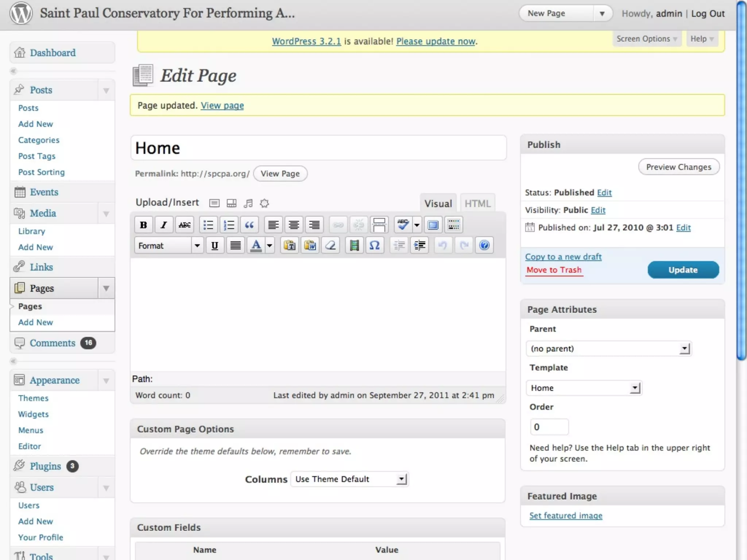747x560 pixels.
Task: Toggle fullscreen editing mode icon
Action: [x=433, y=225]
